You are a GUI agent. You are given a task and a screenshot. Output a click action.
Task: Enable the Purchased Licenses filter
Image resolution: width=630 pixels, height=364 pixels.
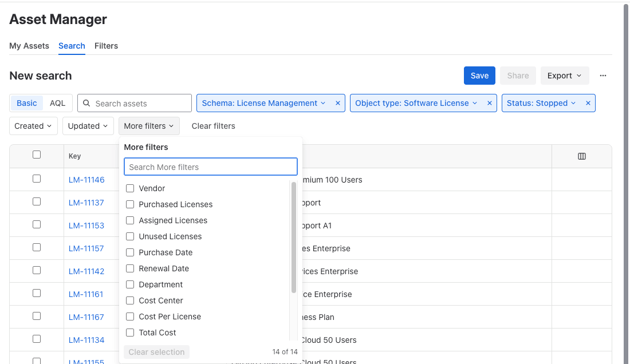click(x=130, y=204)
